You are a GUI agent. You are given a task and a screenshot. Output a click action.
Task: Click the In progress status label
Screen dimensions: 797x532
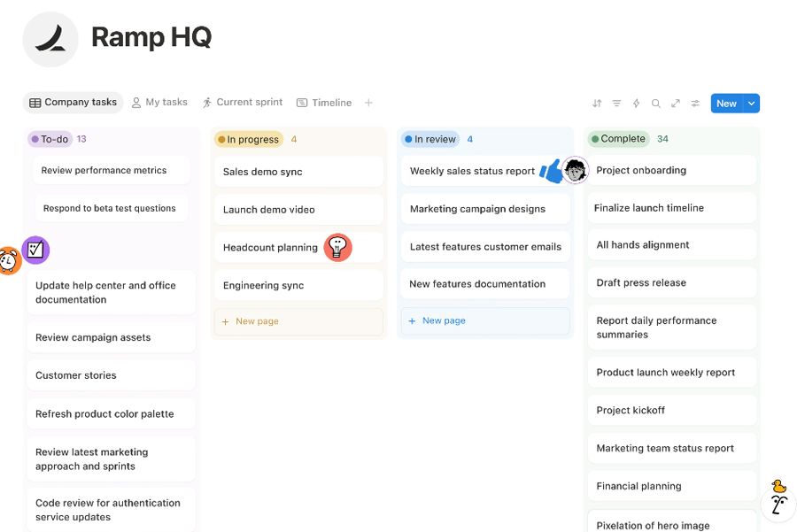click(249, 139)
